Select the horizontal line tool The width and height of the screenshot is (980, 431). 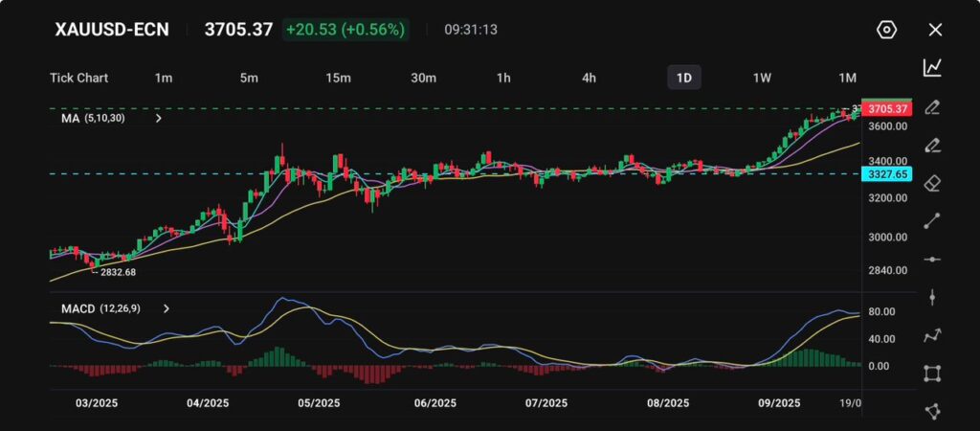point(932,260)
